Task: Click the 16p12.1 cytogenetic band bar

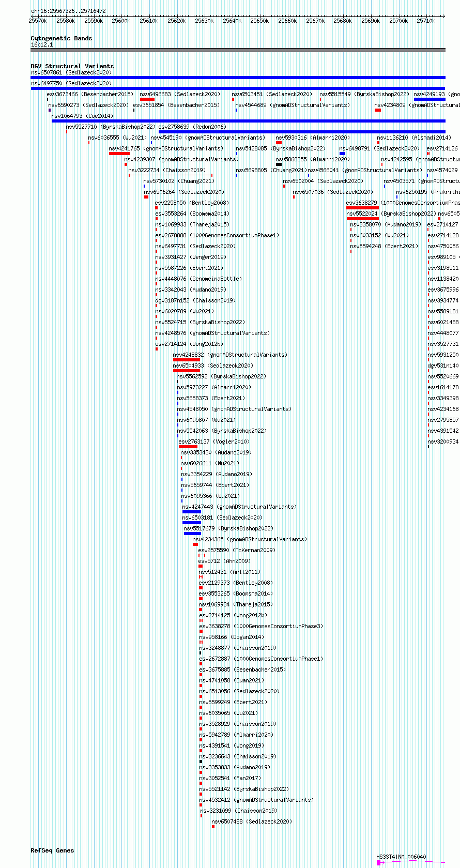Action: (x=238, y=50)
